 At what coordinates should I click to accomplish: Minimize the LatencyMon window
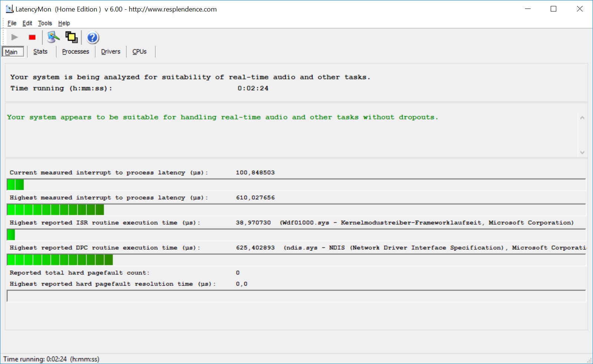[528, 9]
